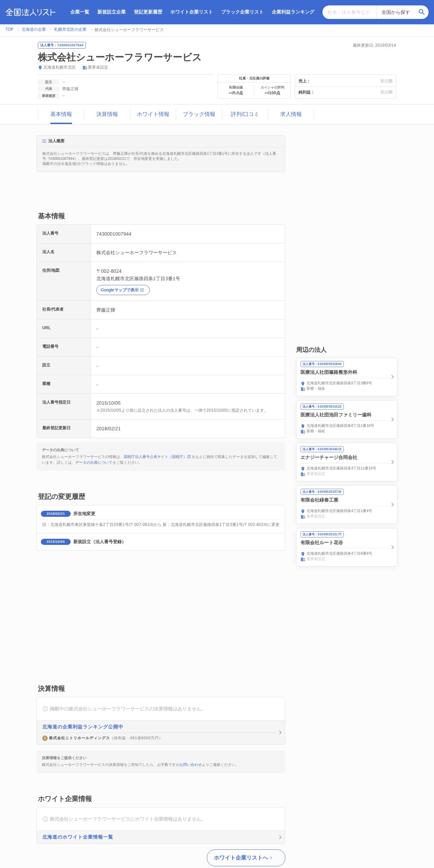Click the info icon in 決算情報 notice
The height and width of the screenshot is (868, 434).
pyautogui.click(x=45, y=709)
